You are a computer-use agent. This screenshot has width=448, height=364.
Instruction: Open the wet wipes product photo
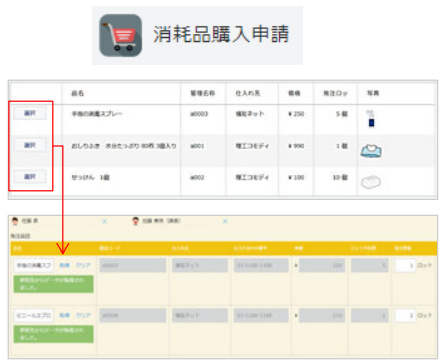[371, 151]
